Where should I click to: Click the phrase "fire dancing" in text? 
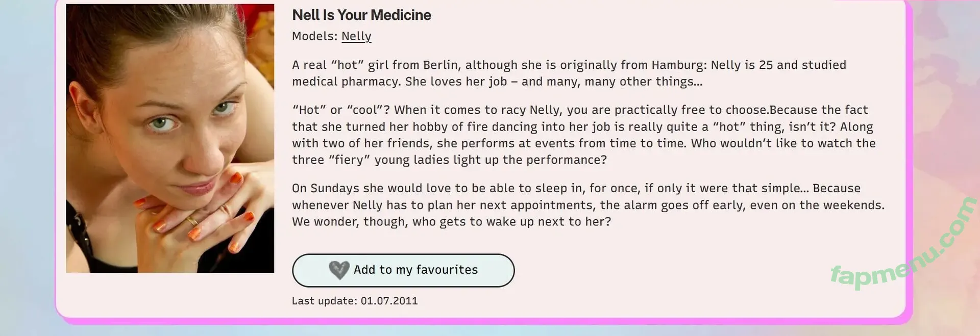click(488, 126)
